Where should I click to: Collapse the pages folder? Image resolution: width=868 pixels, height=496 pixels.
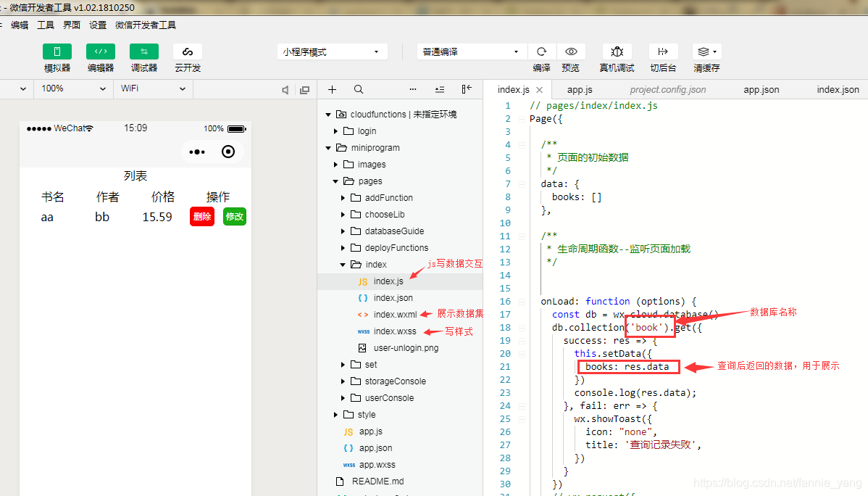(335, 181)
